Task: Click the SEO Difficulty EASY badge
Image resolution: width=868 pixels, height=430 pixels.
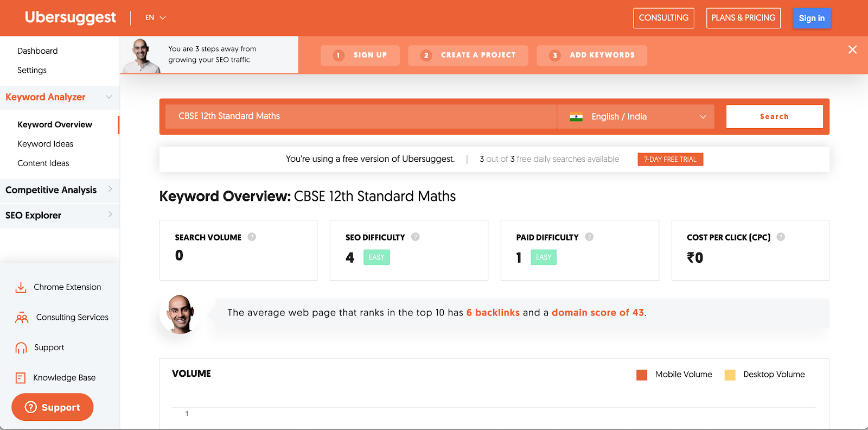Action: click(x=376, y=257)
